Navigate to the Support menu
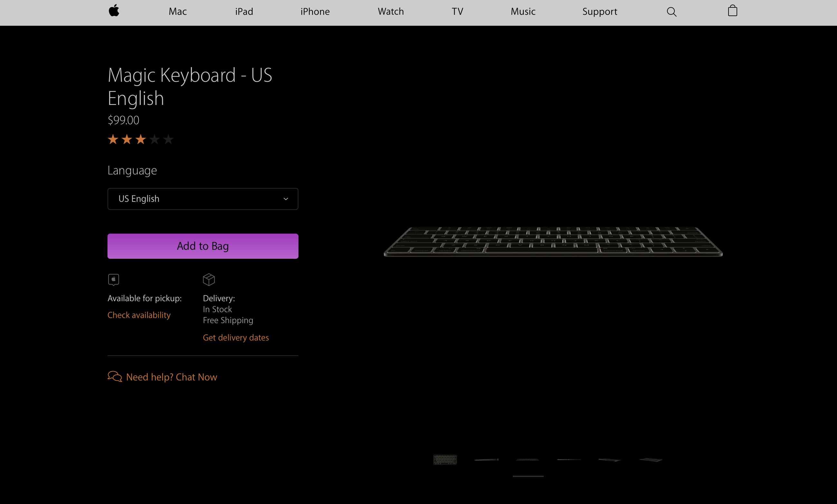Screen dimensions: 837x504 tap(599, 12)
